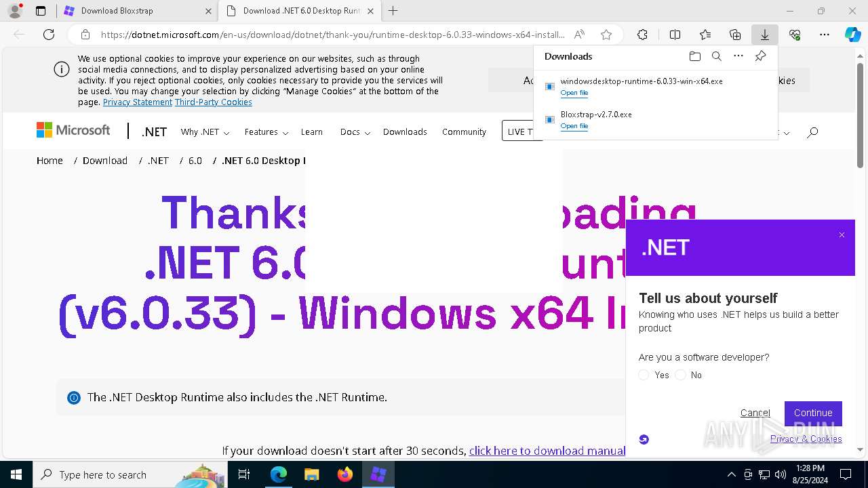The image size is (868, 488).
Task: Click the Windows Start button
Action: (16, 474)
